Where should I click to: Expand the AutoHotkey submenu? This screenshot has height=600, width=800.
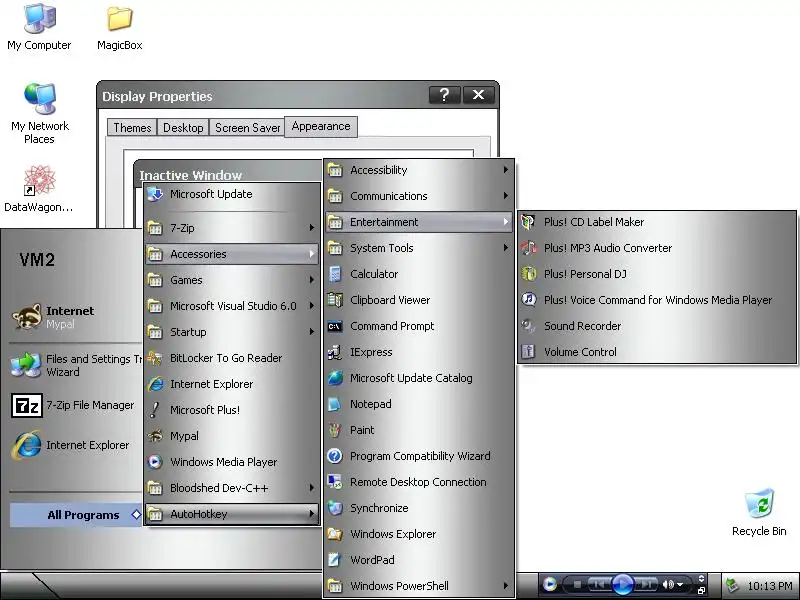tap(232, 514)
